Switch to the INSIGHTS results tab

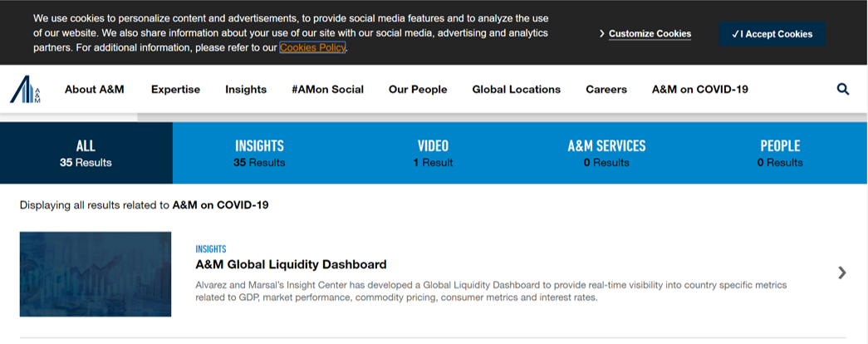(x=259, y=153)
